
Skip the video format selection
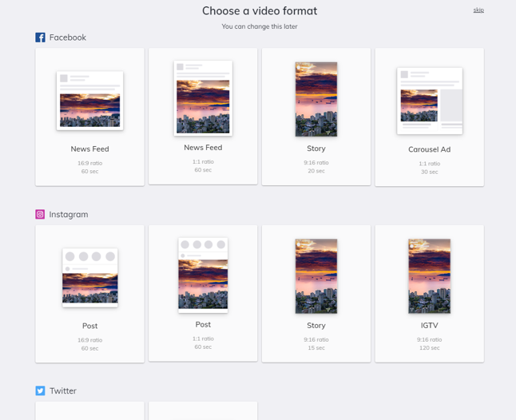pos(478,10)
